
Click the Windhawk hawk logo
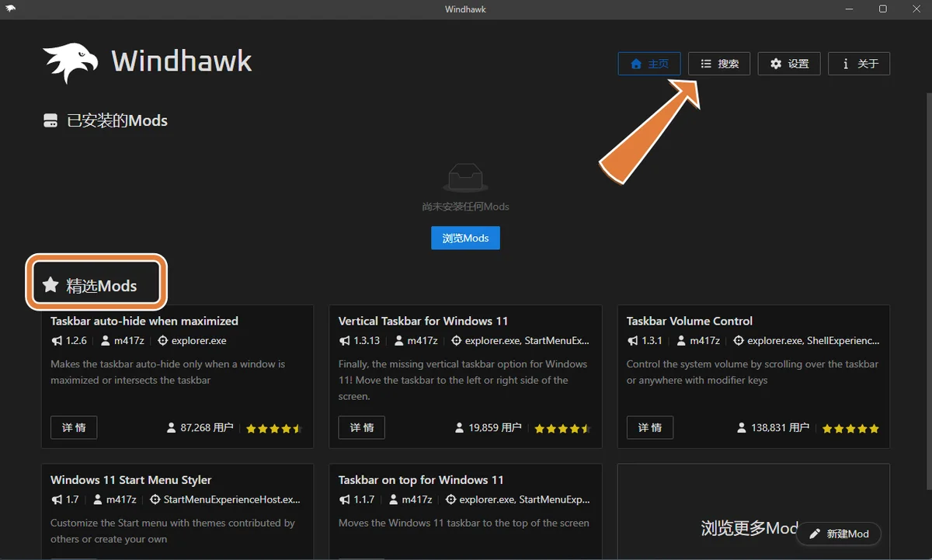click(71, 62)
